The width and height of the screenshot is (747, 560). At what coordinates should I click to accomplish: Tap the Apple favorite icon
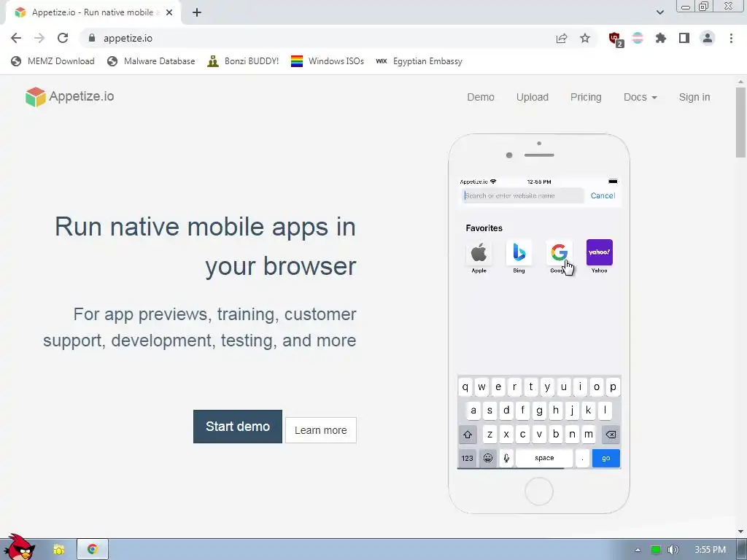tap(479, 252)
